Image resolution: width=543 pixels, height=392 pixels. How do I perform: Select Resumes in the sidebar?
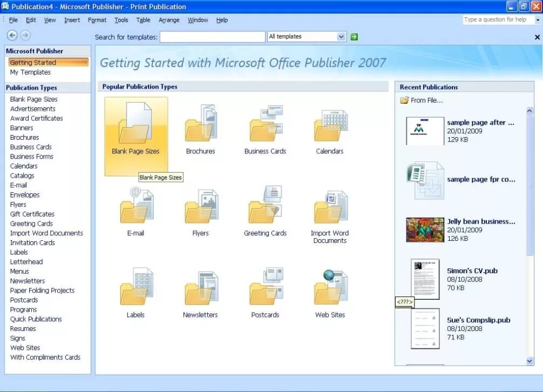[23, 329]
